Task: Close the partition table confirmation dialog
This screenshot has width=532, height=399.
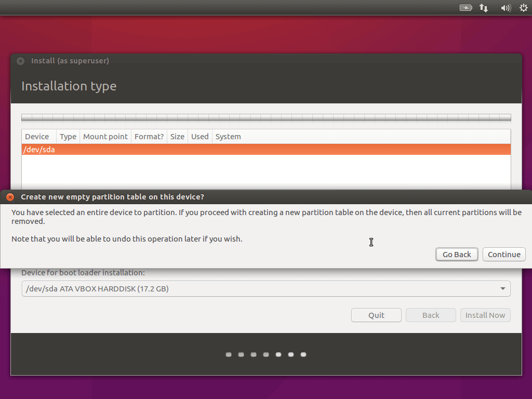Action: tap(10, 197)
